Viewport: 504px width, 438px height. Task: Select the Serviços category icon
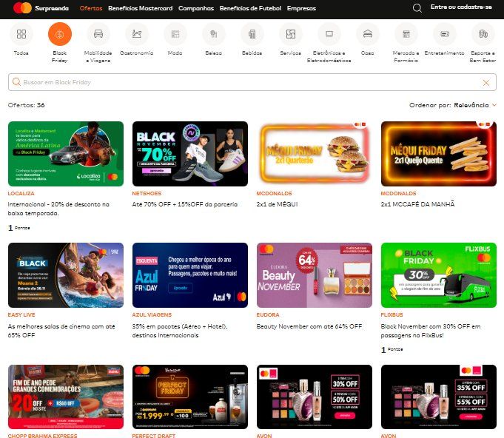291,34
